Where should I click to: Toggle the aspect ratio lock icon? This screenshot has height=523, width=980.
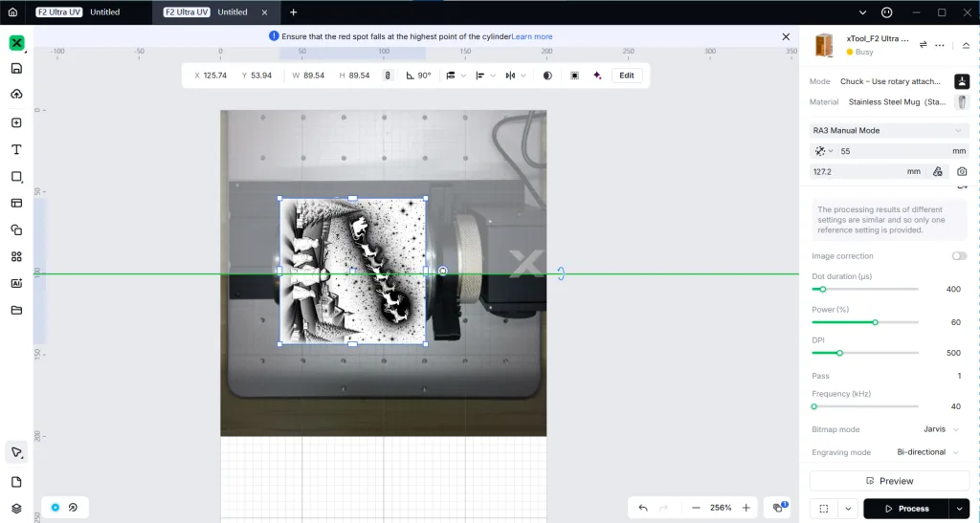point(388,76)
